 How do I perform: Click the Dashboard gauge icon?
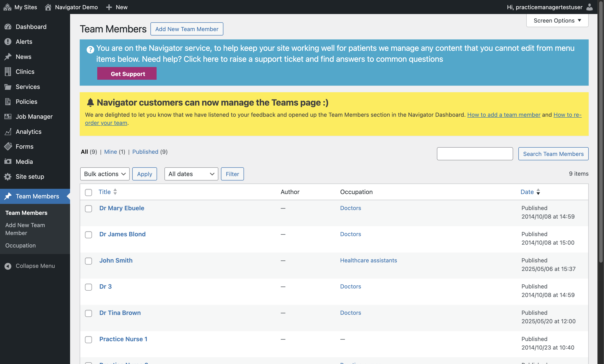click(8, 27)
